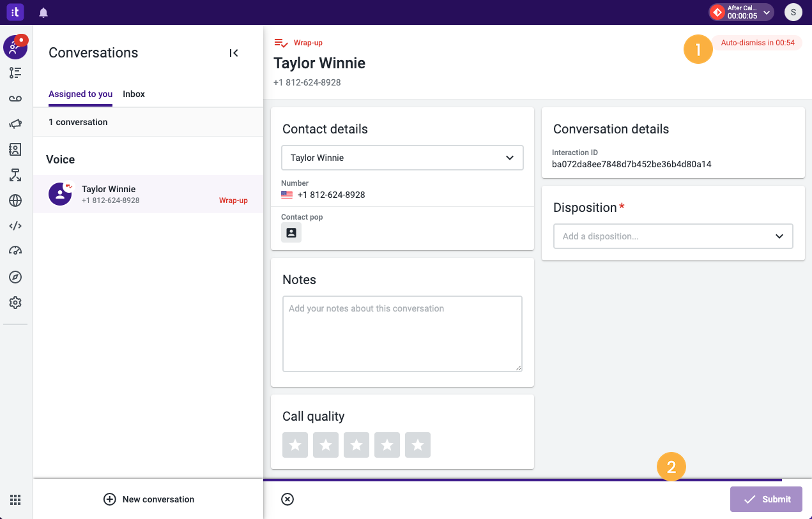Switch to the Inbox tab

pos(134,94)
